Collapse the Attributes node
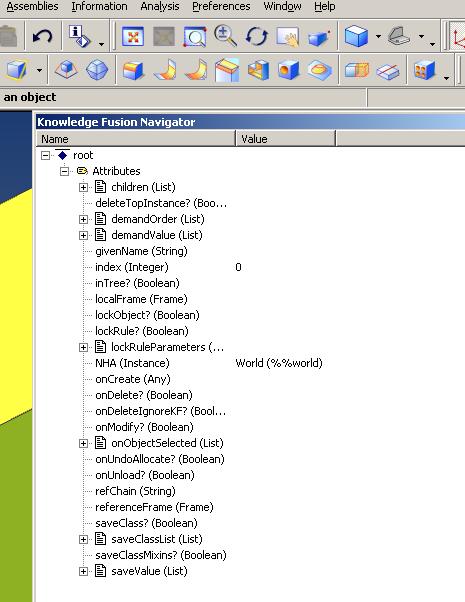 point(65,171)
